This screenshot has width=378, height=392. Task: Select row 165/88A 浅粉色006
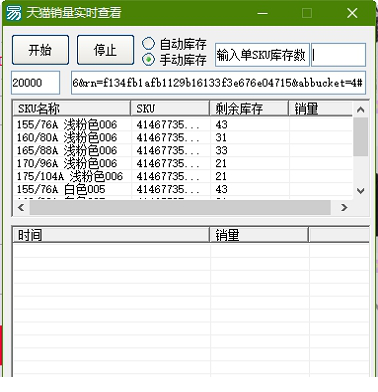[183, 150]
